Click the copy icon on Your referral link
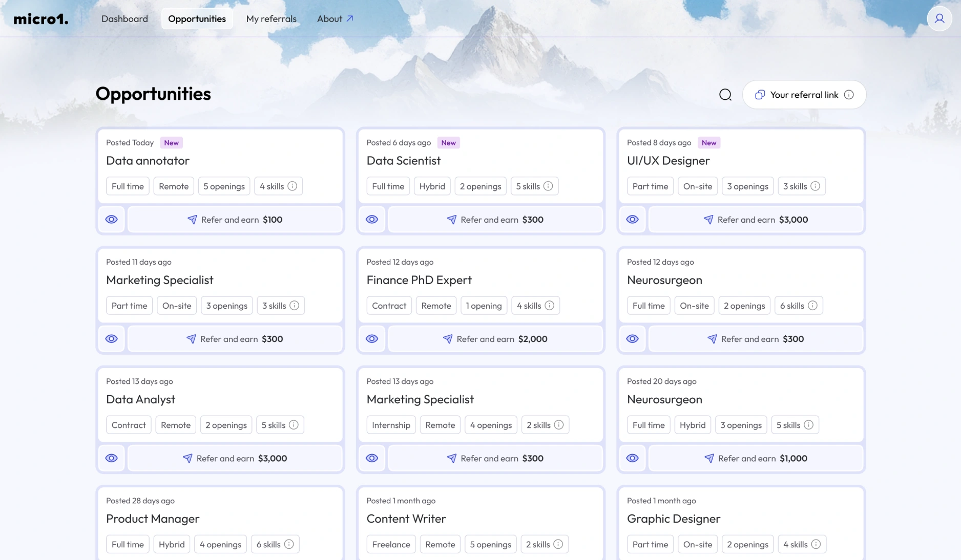Screen dimensions: 961x560 click(x=760, y=95)
